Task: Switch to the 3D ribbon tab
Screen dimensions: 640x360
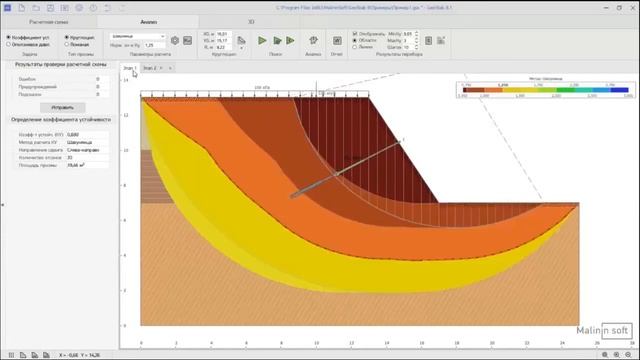Action: point(251,22)
